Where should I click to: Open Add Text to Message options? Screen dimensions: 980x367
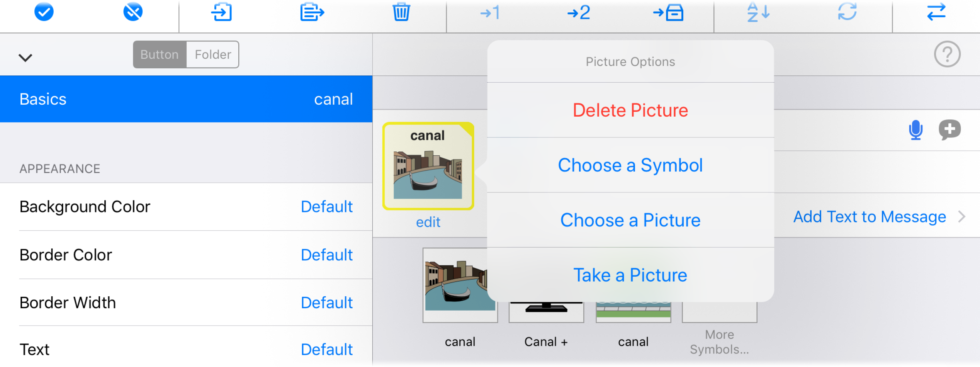[x=869, y=216]
